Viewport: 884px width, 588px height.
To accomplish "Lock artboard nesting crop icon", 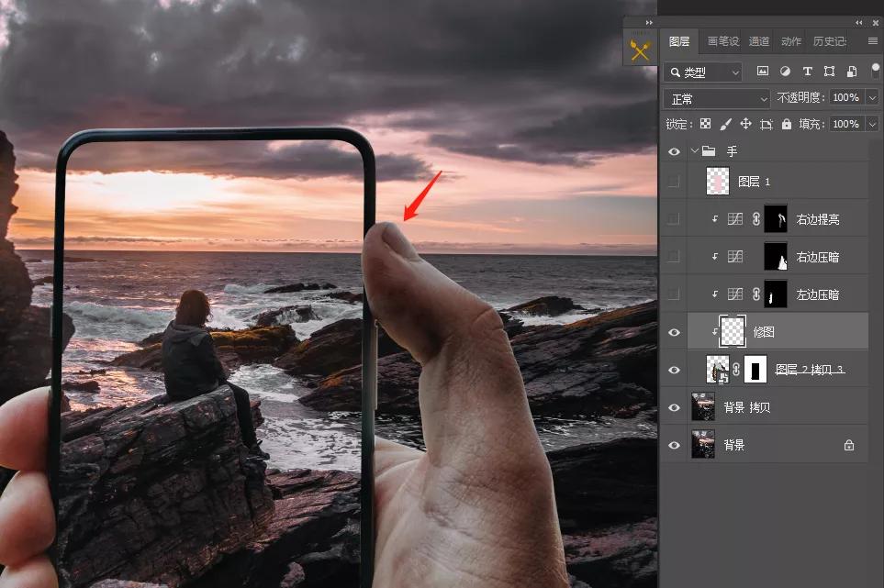I will point(766,124).
